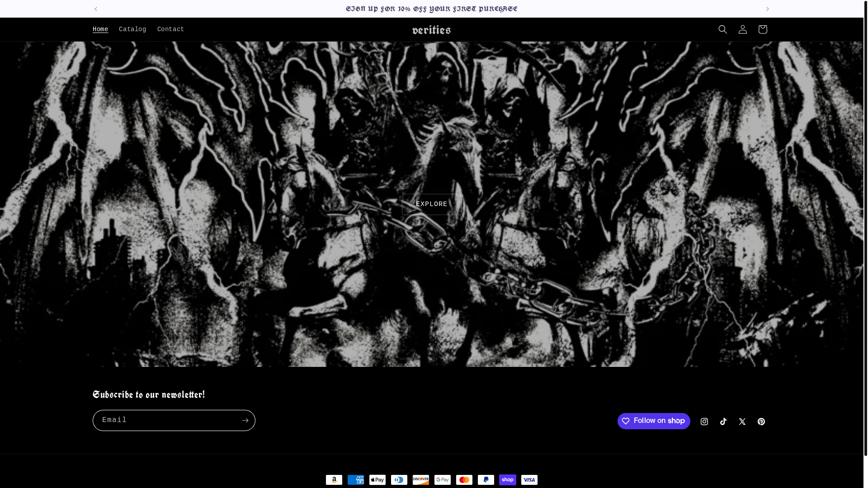868x488 pixels.
Task: Visit the Pinterest profile icon
Action: pos(761,422)
